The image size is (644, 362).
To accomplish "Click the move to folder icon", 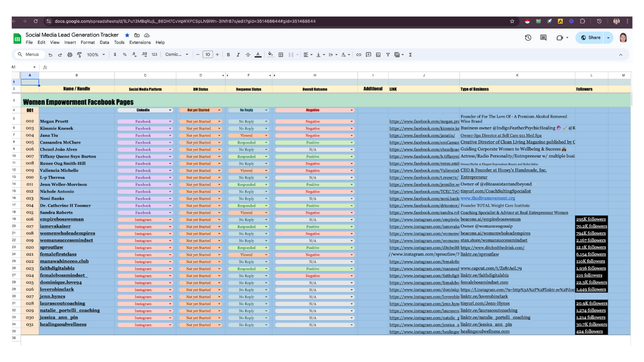I will point(137,35).
